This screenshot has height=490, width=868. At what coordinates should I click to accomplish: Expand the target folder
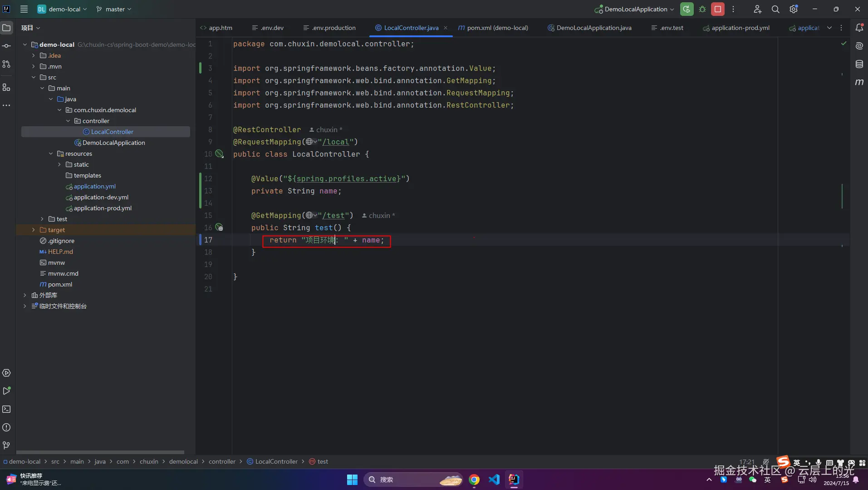[33, 230]
